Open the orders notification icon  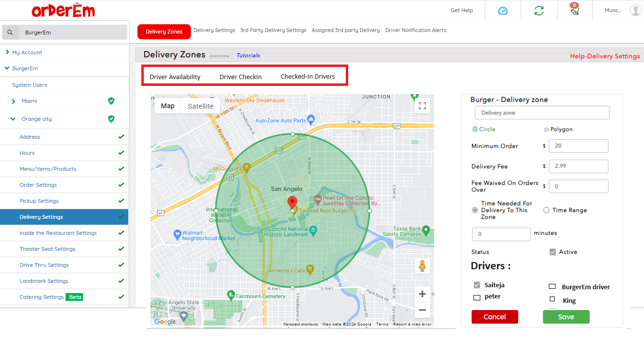click(575, 10)
